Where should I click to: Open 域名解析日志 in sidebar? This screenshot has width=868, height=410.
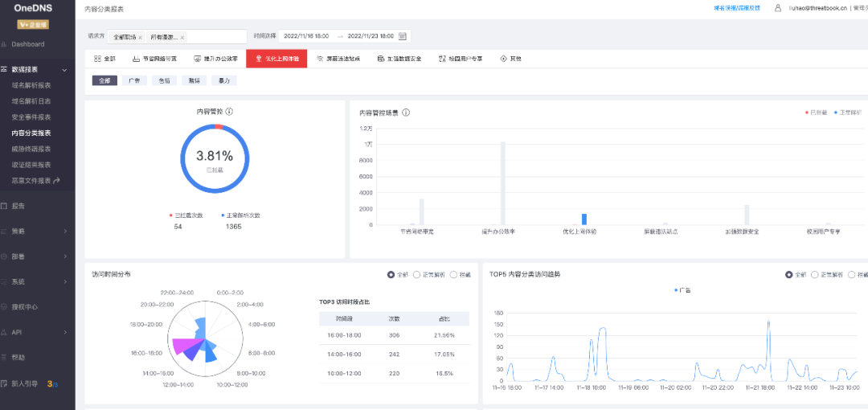31,101
